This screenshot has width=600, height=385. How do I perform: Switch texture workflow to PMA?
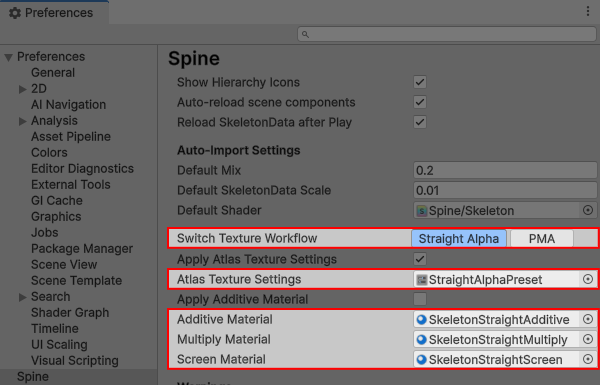pyautogui.click(x=541, y=238)
